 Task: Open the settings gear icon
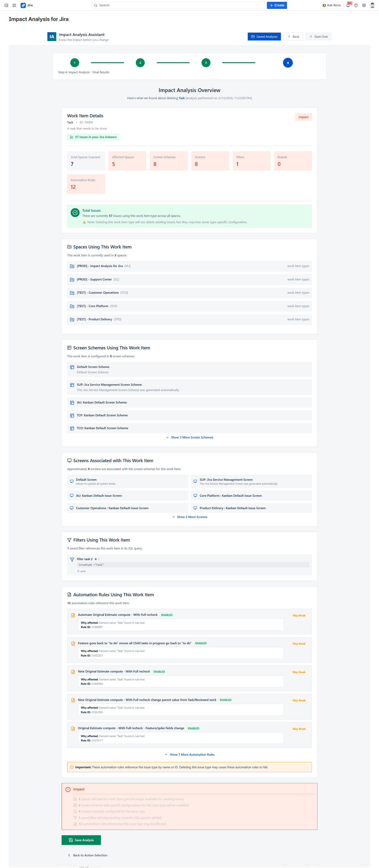(x=364, y=5)
